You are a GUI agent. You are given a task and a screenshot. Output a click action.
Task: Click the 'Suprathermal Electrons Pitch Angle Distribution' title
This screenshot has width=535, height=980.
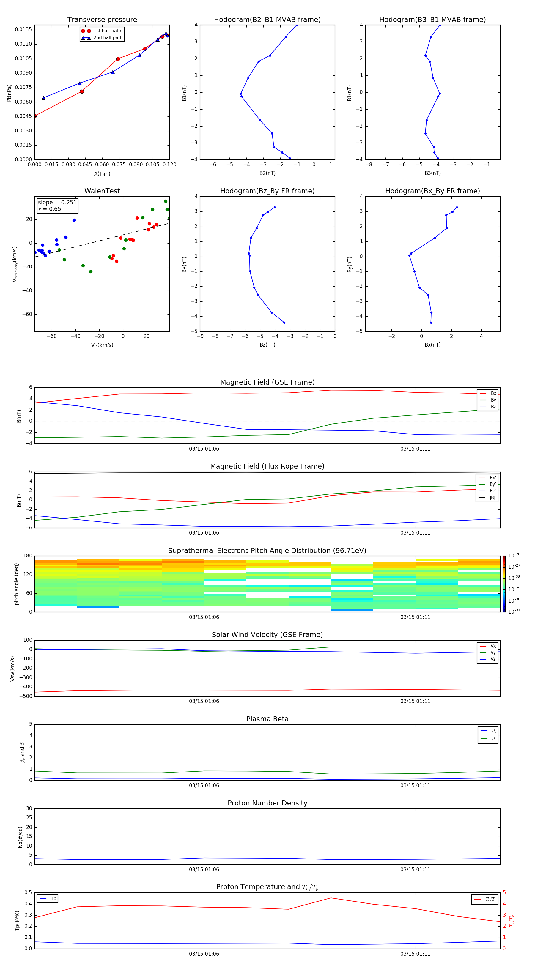coord(267,551)
